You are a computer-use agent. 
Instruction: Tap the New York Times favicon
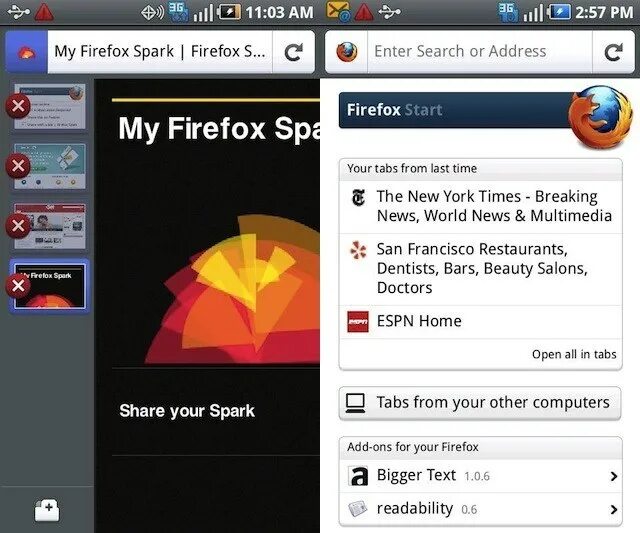[x=358, y=198]
